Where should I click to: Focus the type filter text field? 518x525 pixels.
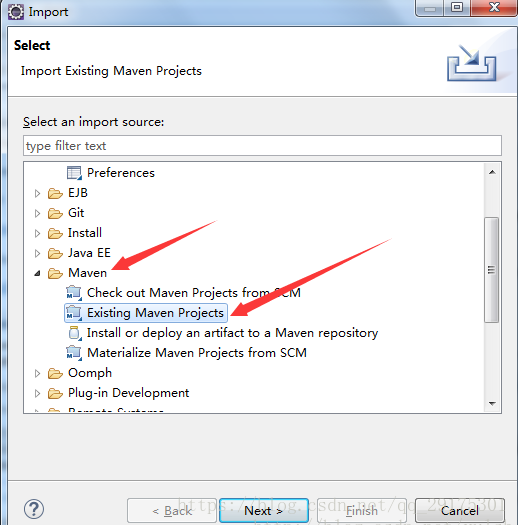click(262, 146)
